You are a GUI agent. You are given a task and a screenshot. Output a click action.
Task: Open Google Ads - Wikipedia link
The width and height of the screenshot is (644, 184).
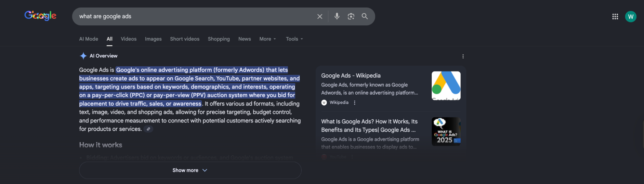[351, 76]
